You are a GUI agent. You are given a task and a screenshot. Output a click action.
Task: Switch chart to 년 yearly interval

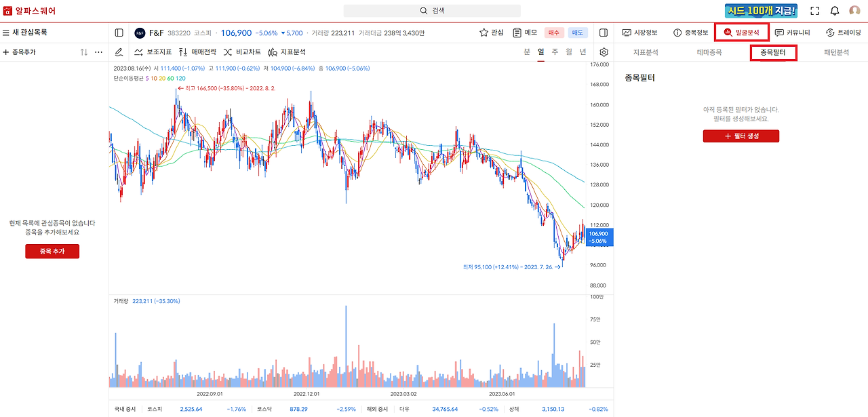tap(583, 52)
